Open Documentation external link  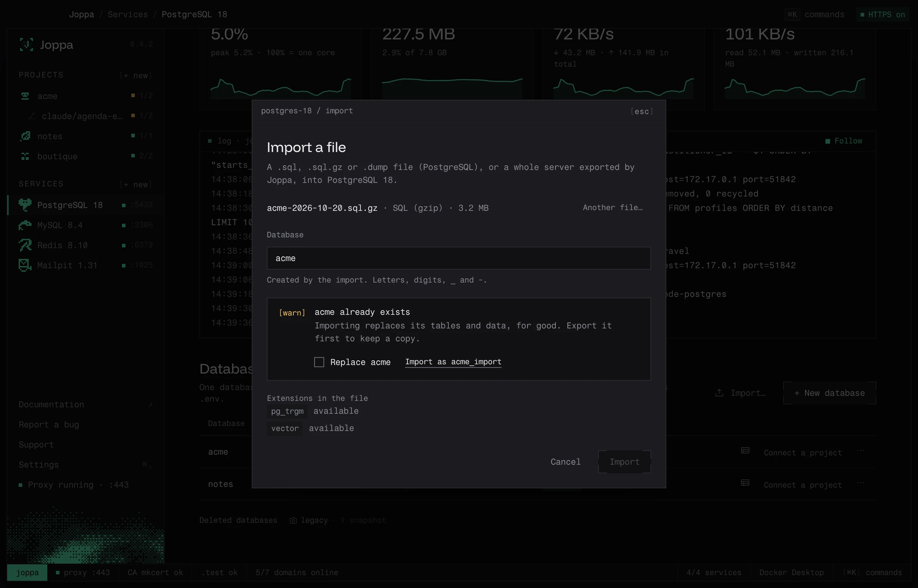coord(86,404)
